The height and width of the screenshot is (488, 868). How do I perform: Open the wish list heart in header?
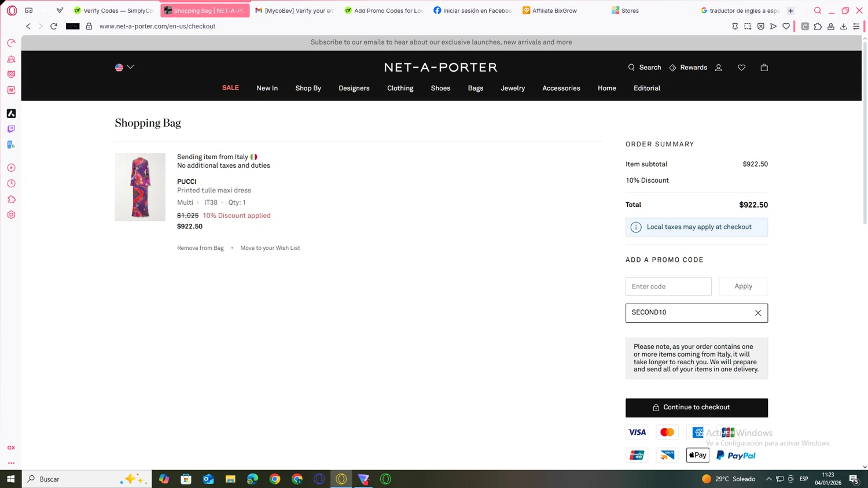[x=741, y=68]
